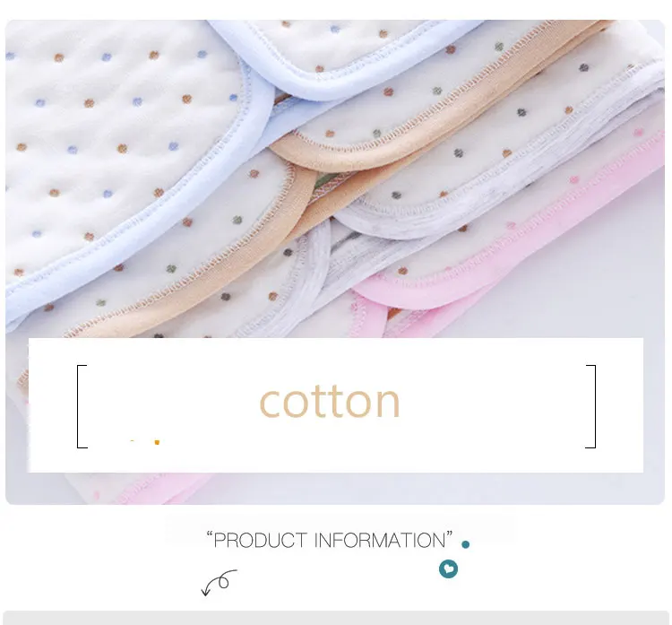Click the small teal dot after the heading
The height and width of the screenshot is (625, 672).
(465, 544)
